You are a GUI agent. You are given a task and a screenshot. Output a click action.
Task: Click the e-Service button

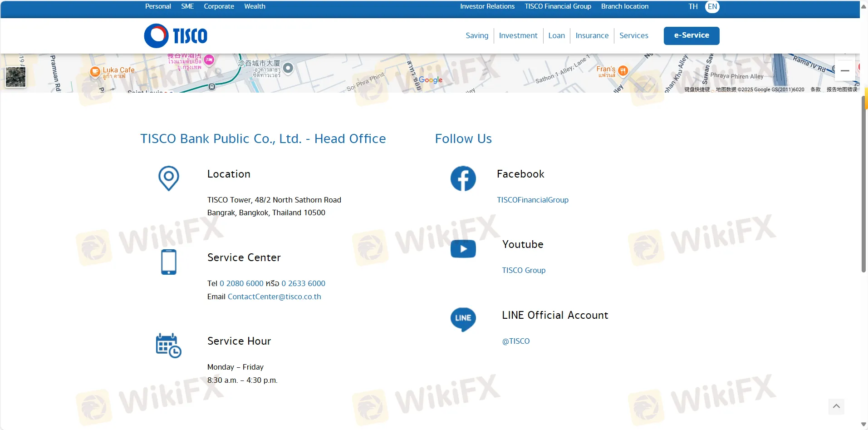tap(691, 35)
